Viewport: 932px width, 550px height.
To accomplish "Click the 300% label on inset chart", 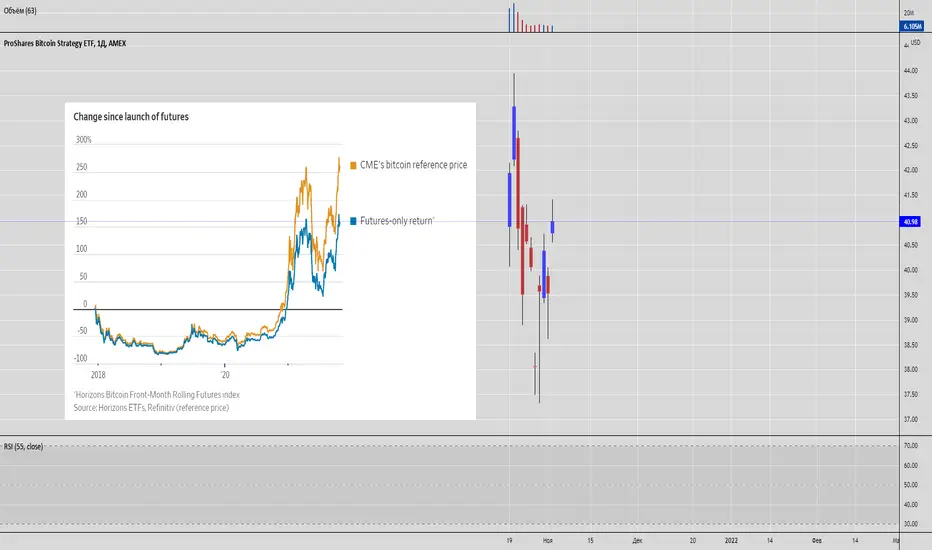I will click(x=84, y=140).
